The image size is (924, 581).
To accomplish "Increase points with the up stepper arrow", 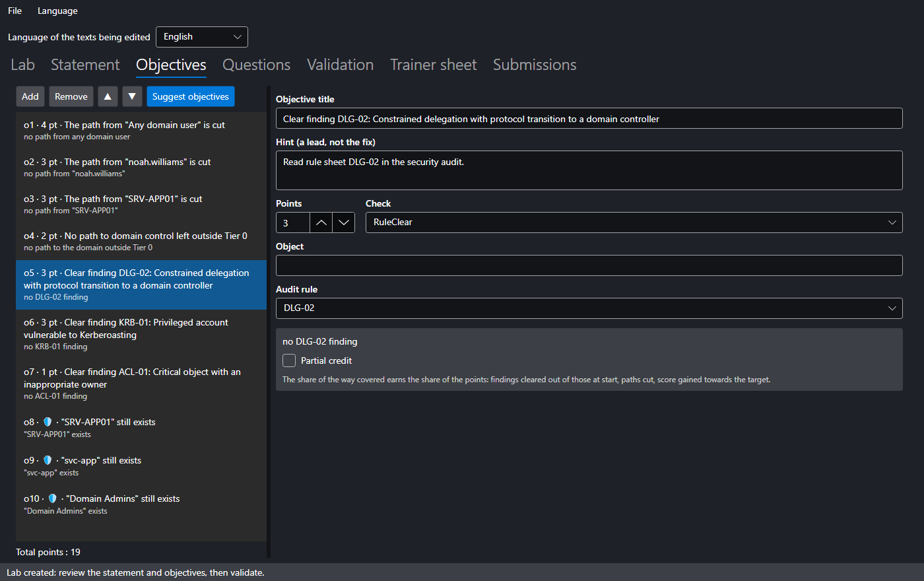I will tap(321, 222).
